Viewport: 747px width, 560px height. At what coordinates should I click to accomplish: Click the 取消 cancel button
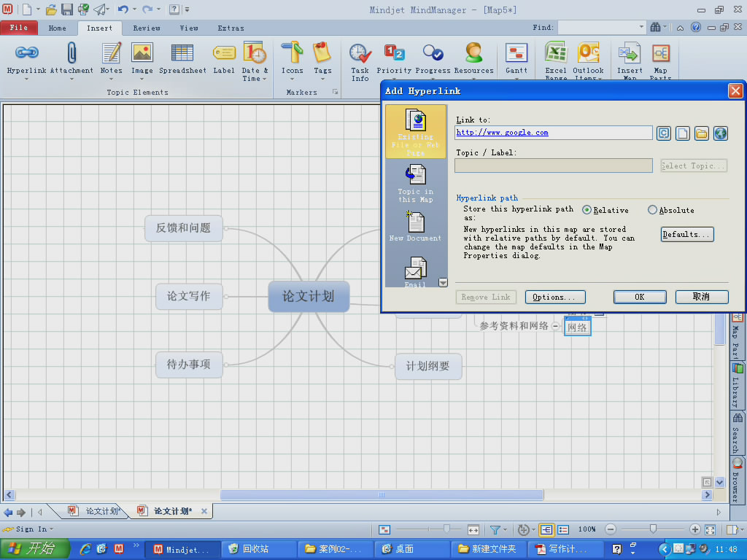701,297
